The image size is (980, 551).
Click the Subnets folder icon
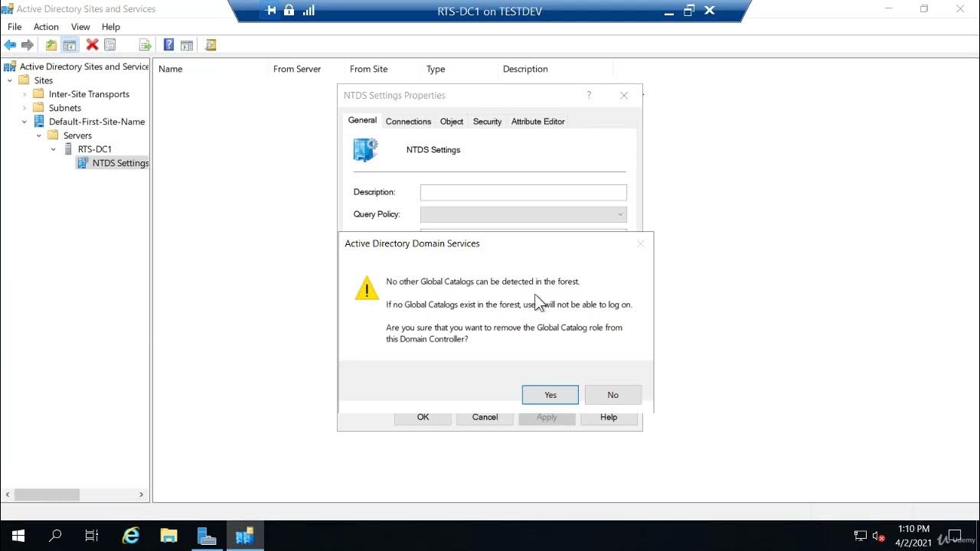[38, 108]
